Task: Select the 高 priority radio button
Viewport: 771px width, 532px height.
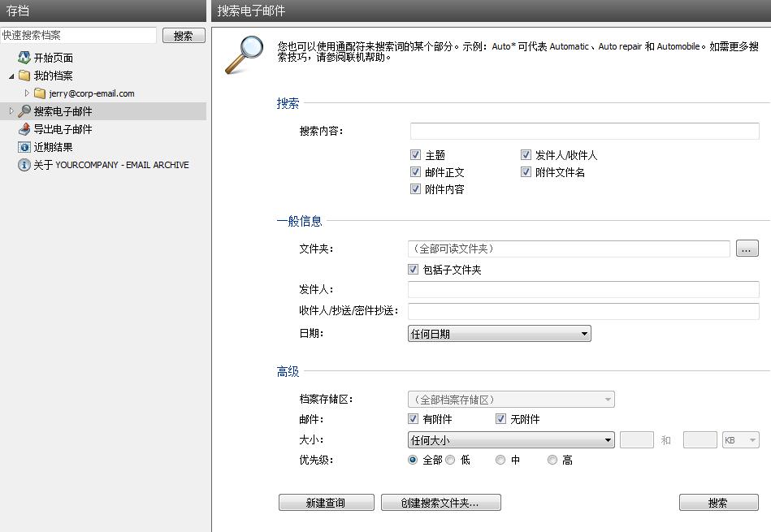Action: click(552, 460)
